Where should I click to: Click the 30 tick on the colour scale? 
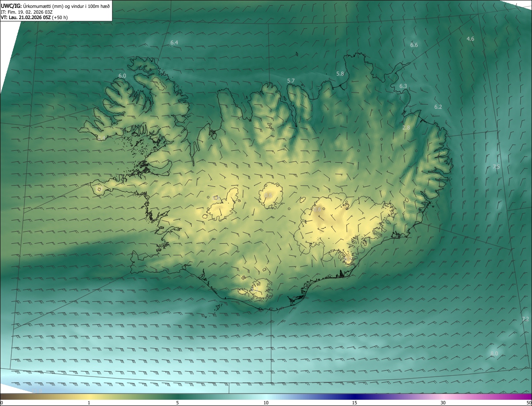[x=443, y=403]
